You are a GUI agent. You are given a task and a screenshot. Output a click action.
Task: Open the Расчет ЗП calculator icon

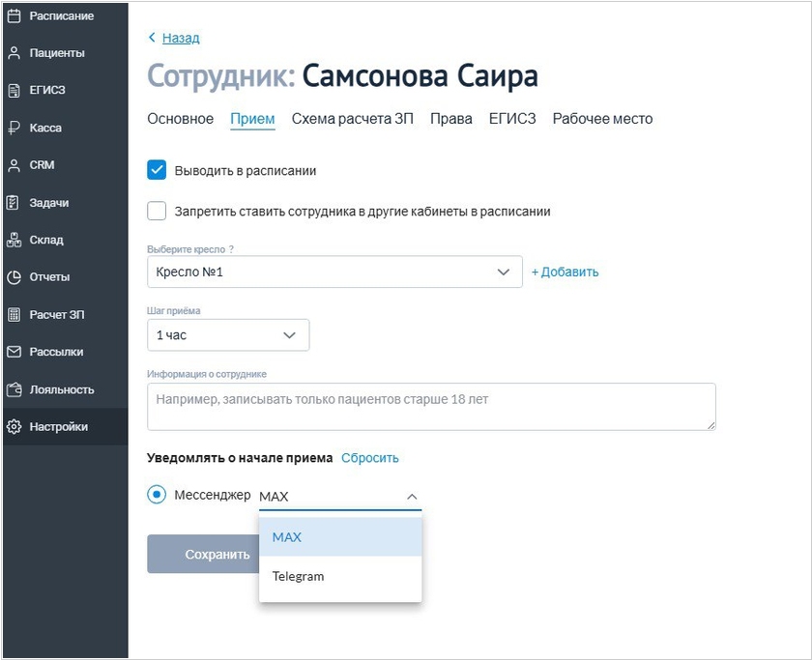point(14,315)
